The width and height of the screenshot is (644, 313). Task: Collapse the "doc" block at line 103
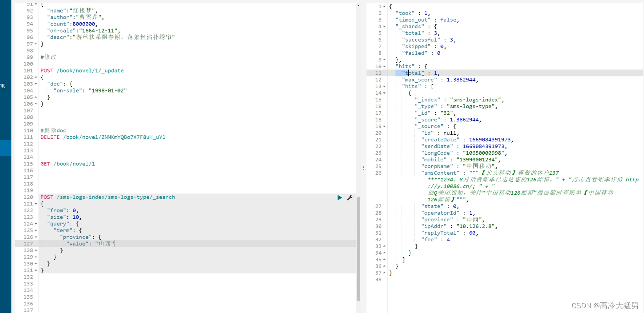[36, 84]
